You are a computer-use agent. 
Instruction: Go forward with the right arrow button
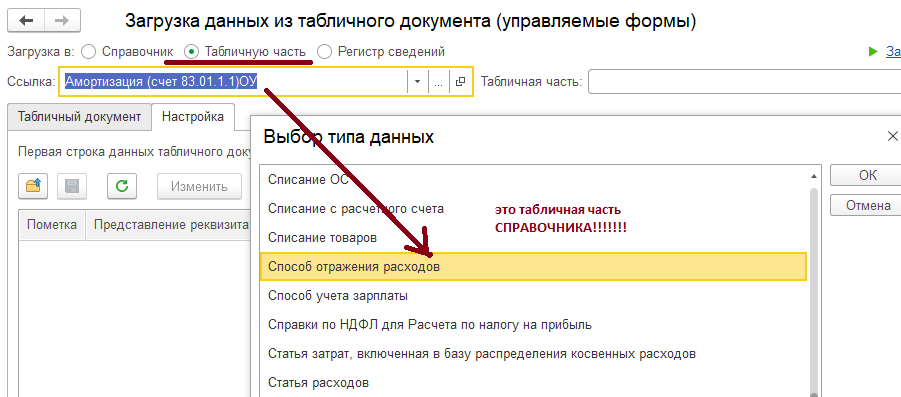62,21
